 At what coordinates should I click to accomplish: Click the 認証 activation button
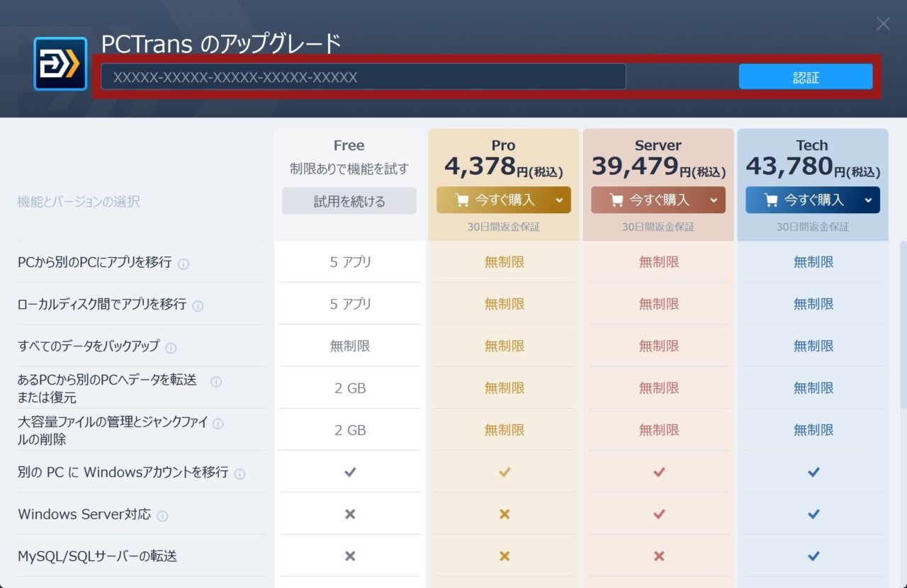pyautogui.click(x=806, y=77)
